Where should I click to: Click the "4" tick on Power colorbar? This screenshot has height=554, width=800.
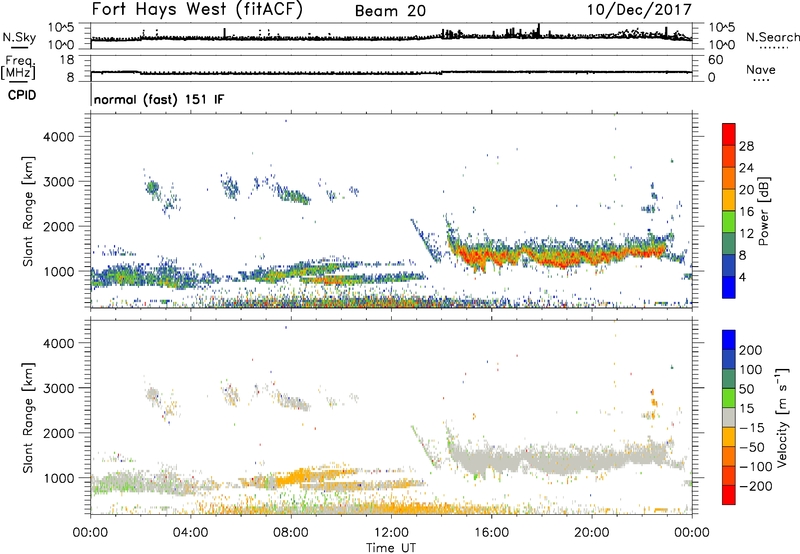coord(743,277)
